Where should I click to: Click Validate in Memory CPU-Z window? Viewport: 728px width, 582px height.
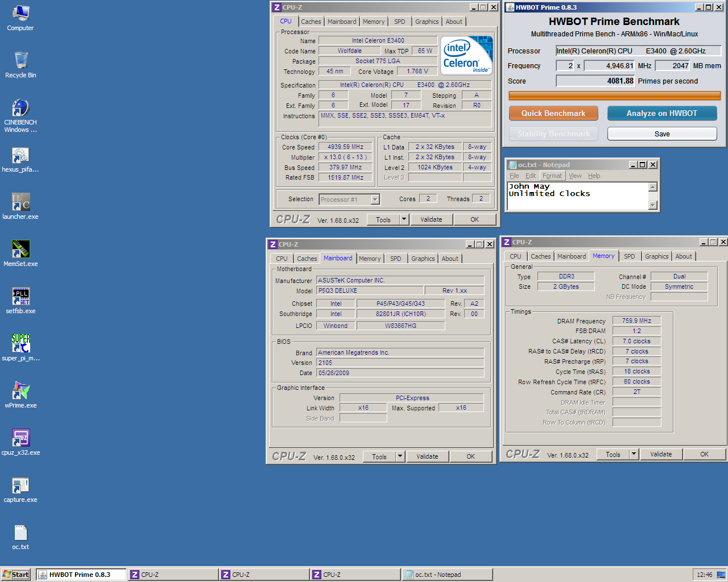[661, 454]
